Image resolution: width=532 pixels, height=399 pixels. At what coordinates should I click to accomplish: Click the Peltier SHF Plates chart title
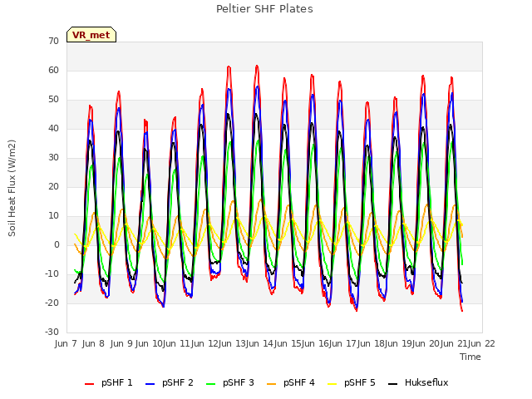tap(264, 9)
